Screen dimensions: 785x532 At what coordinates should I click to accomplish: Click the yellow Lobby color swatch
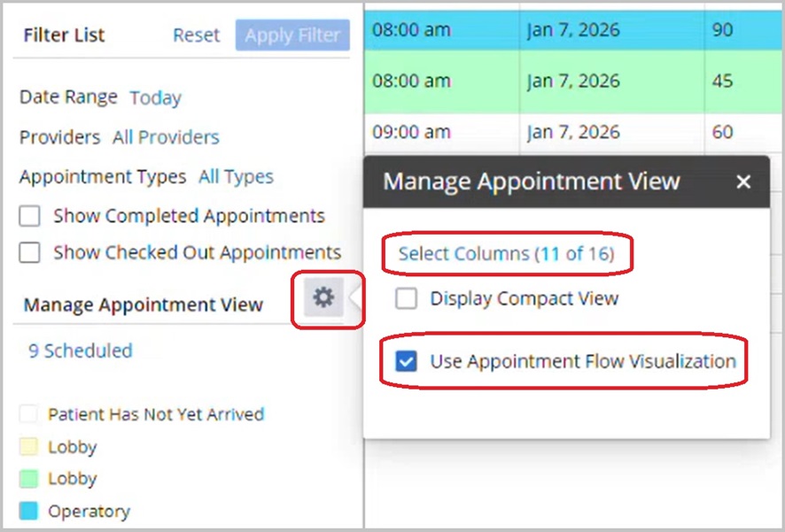point(29,447)
